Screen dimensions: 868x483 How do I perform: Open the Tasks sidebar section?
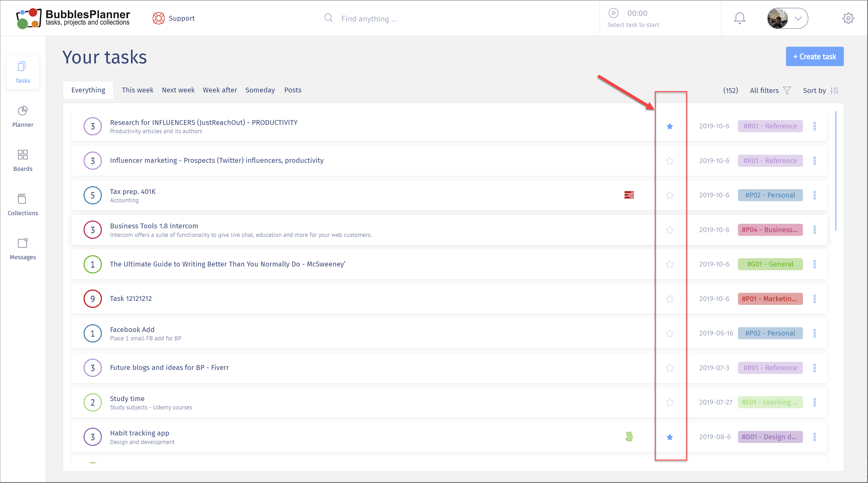pyautogui.click(x=23, y=73)
